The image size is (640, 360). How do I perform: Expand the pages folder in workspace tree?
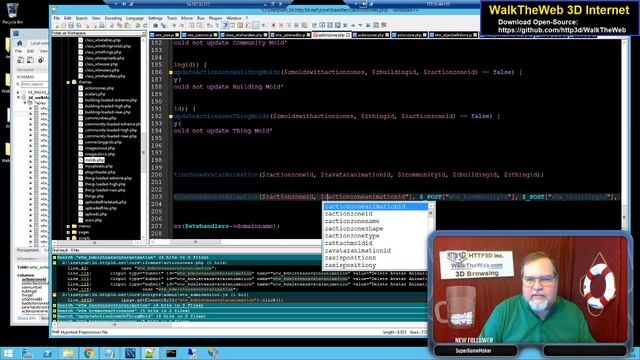pyautogui.click(x=68, y=232)
